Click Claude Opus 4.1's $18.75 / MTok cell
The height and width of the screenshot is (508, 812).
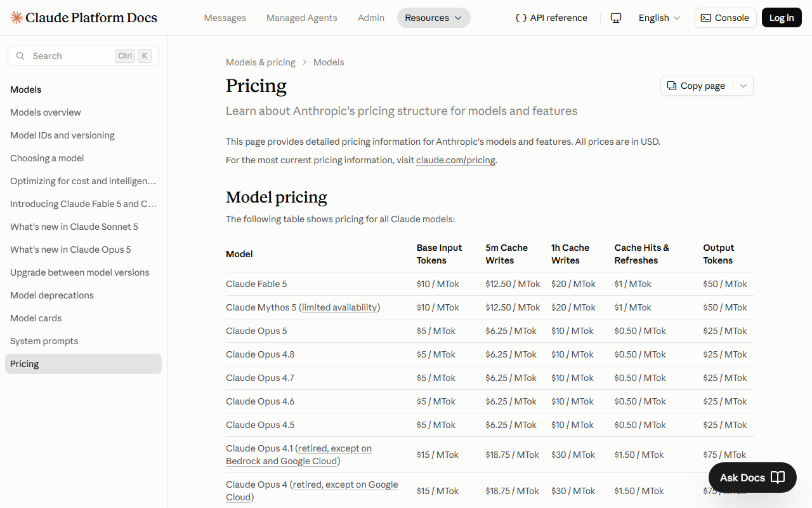513,455
